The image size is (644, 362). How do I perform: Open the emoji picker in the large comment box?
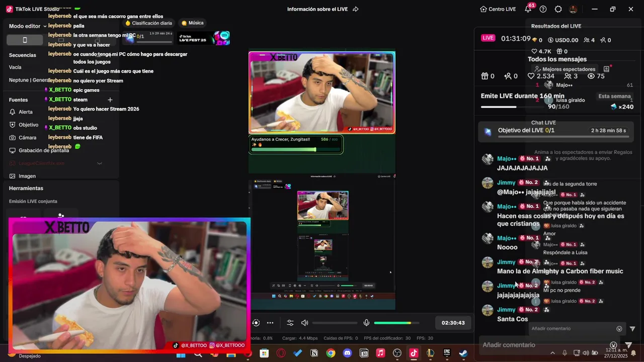[x=613, y=345]
